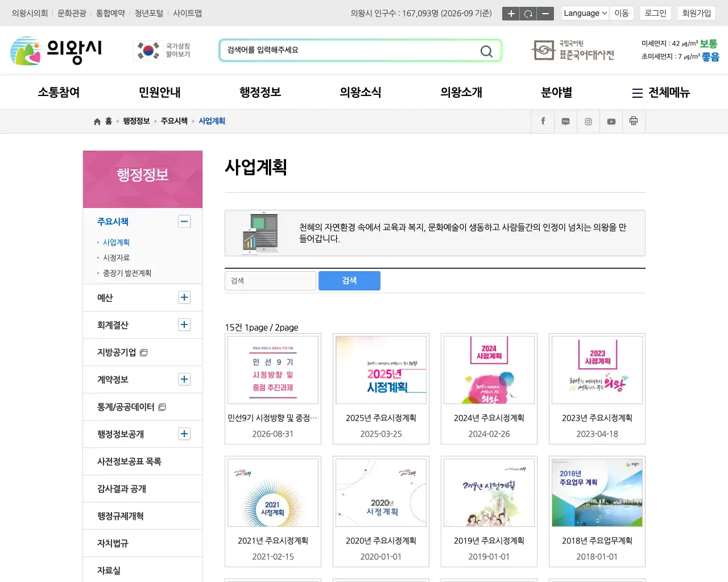Viewport: 728px width, 582px height.
Task: Reset page zoom with the refresh icon
Action: pyautogui.click(x=528, y=14)
